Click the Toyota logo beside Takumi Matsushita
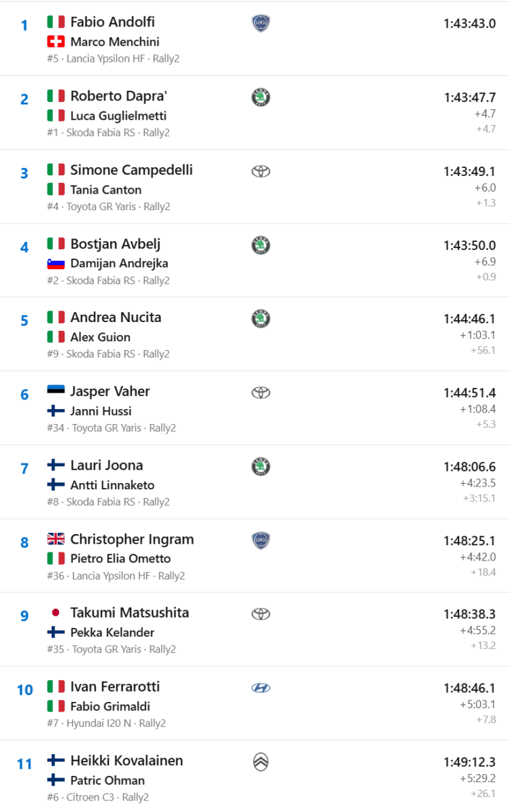 point(260,614)
